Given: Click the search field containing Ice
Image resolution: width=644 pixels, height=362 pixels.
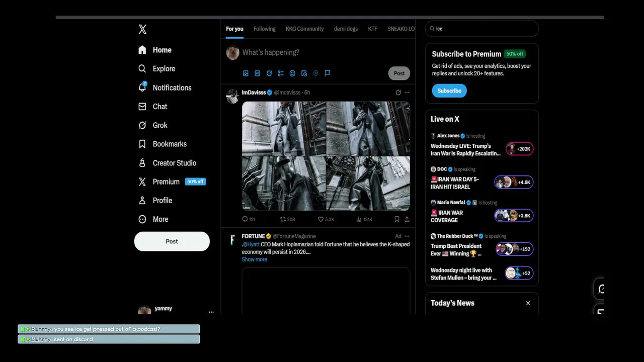Looking at the screenshot, I should pos(482,29).
